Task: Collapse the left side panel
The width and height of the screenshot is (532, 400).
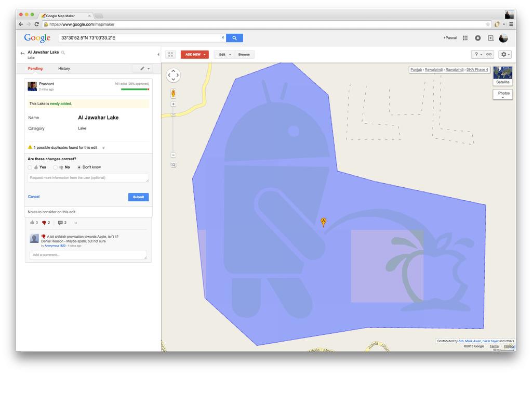Action: coord(158,54)
